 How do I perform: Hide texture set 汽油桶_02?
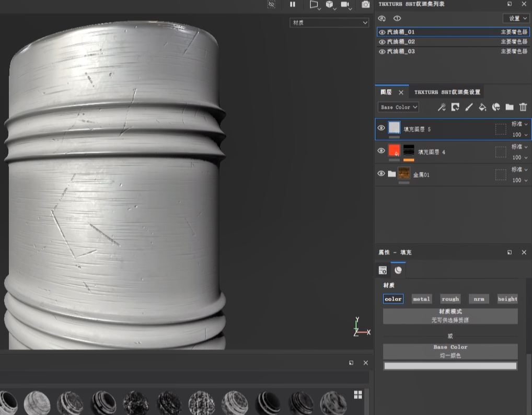(382, 42)
